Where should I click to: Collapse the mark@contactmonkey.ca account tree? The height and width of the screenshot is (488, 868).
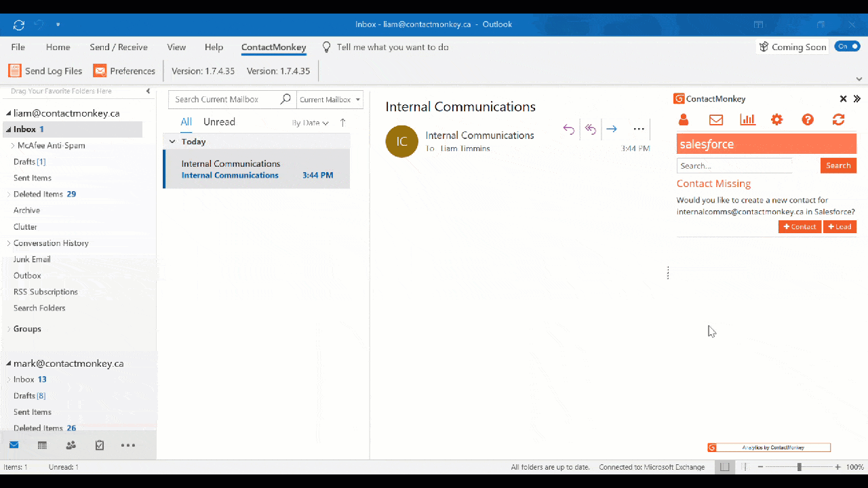(9, 364)
